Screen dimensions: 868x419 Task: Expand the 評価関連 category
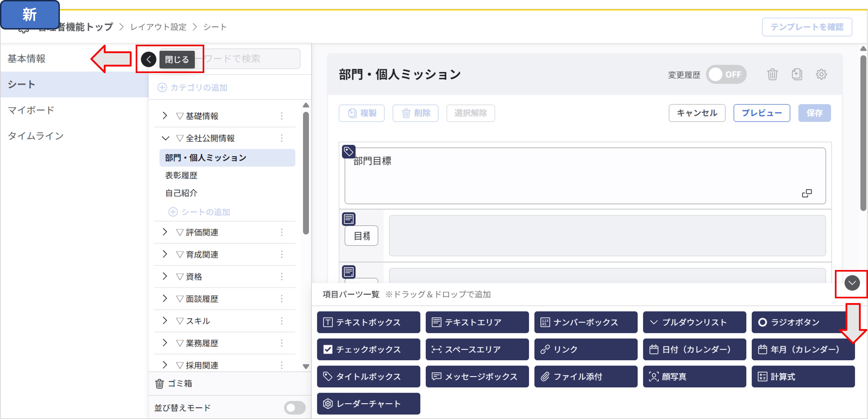(x=165, y=232)
